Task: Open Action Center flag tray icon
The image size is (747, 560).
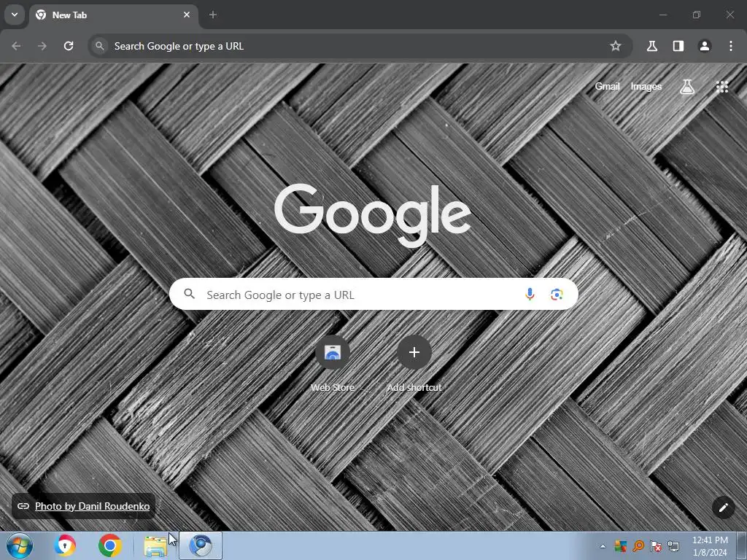Action: pyautogui.click(x=656, y=546)
